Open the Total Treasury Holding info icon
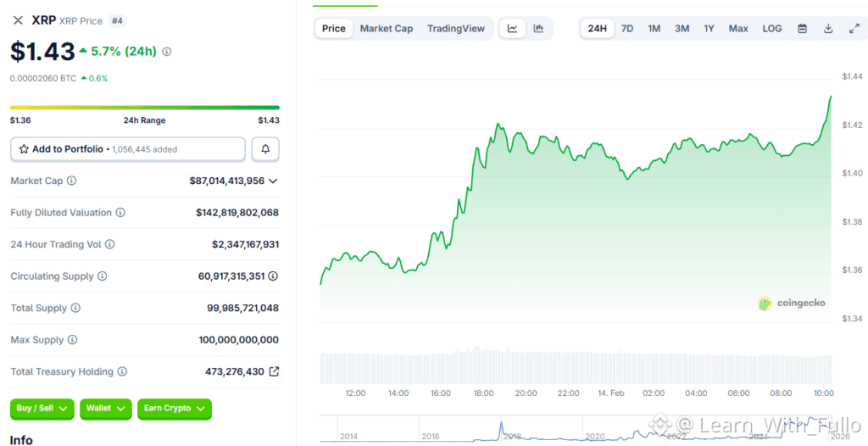The height and width of the screenshot is (446, 868). point(122,371)
